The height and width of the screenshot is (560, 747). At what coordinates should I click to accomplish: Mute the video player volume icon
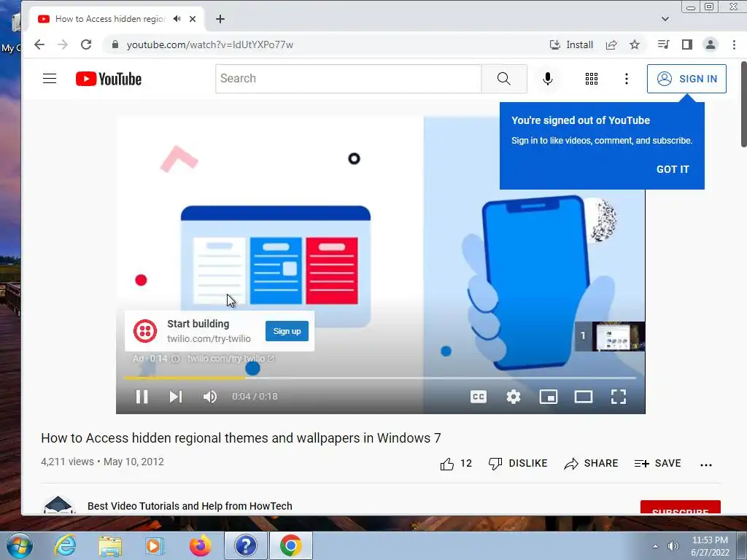click(x=210, y=397)
